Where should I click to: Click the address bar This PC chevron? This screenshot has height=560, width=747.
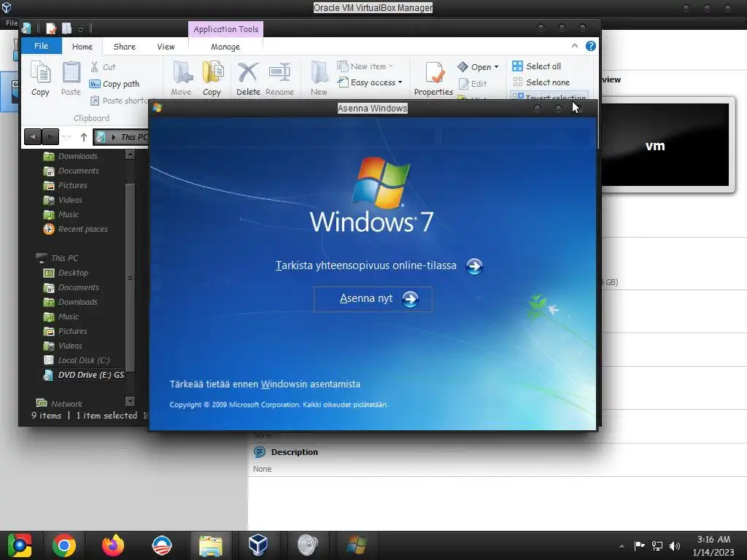(113, 137)
